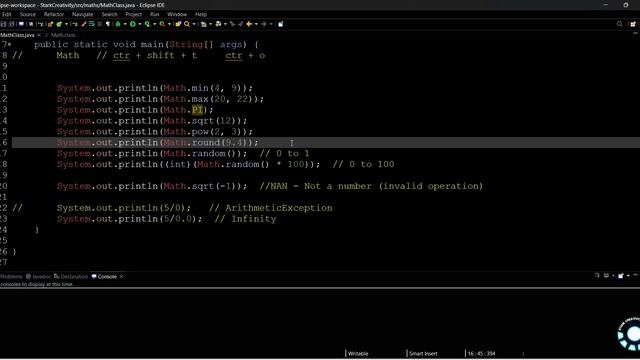Image resolution: width=640 pixels, height=360 pixels.
Task: Click Math.PI highlighted word in code
Action: (198, 110)
